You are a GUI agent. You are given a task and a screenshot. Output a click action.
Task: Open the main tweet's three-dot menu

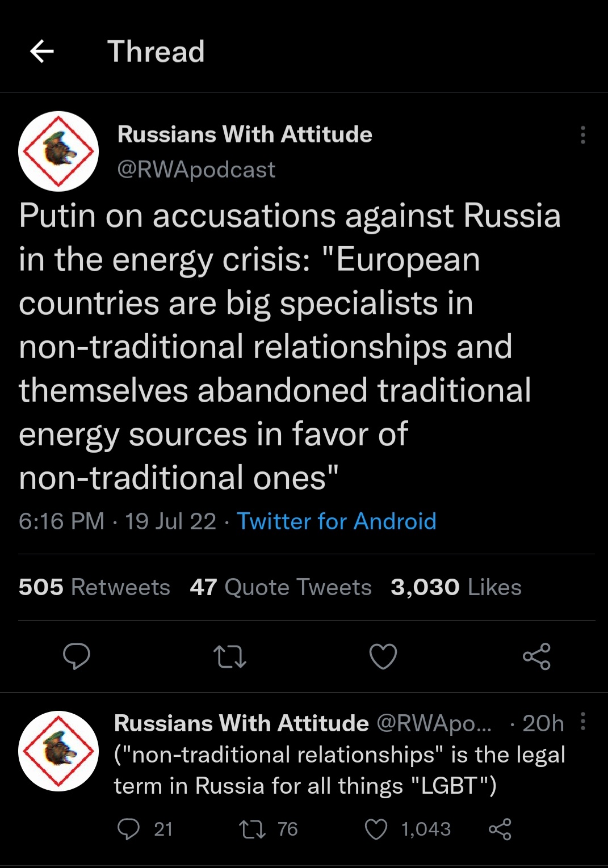(582, 135)
